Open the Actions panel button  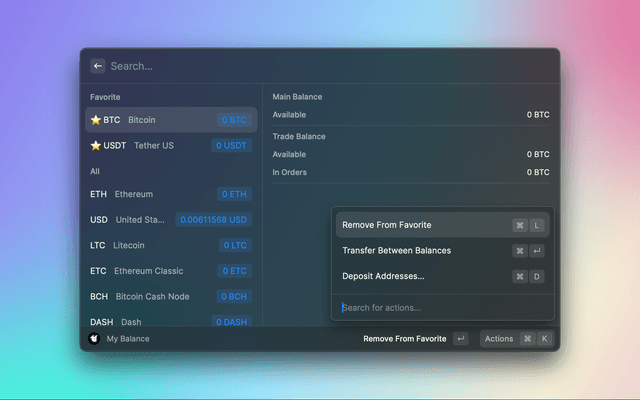(x=499, y=339)
